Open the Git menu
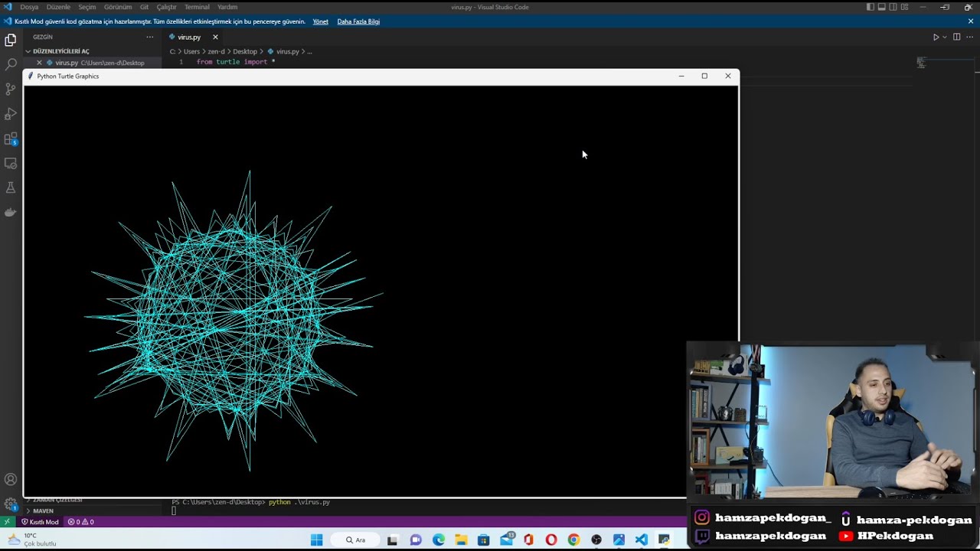 [144, 7]
